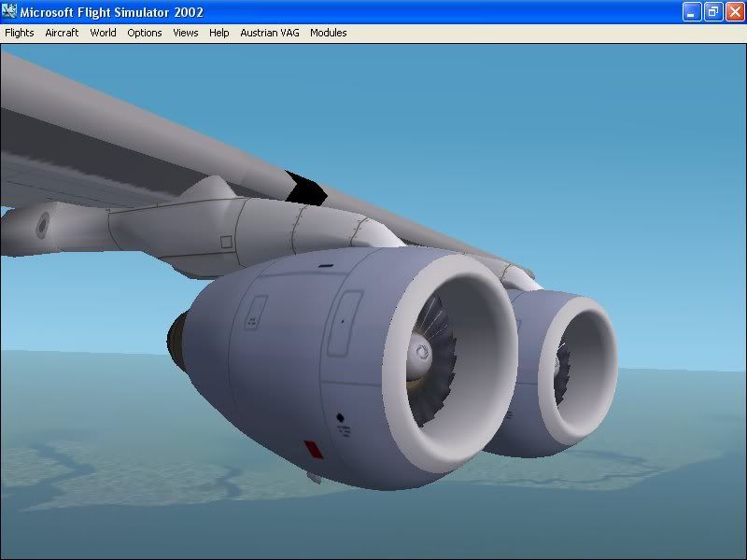This screenshot has height=560, width=747.
Task: Open the Options menu
Action: click(x=145, y=33)
